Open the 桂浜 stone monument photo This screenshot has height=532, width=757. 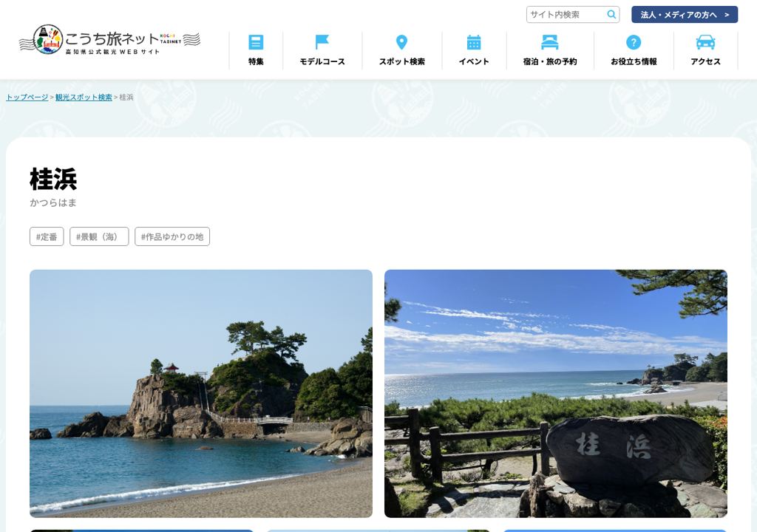[x=556, y=393]
